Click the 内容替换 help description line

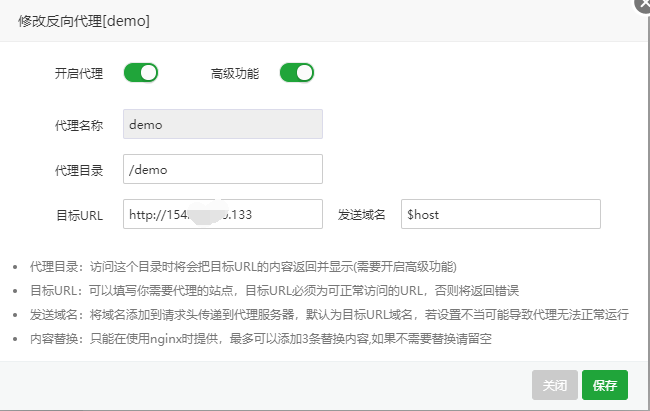(x=262, y=338)
